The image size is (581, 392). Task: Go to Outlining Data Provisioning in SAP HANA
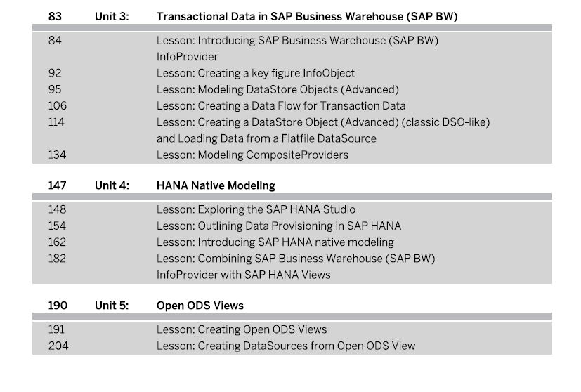[279, 226]
